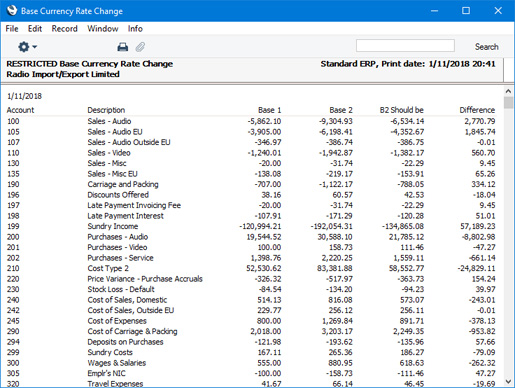Click the report date 1/11/2018
Image resolution: width=515 pixels, height=388 pixels.
pyautogui.click(x=24, y=96)
